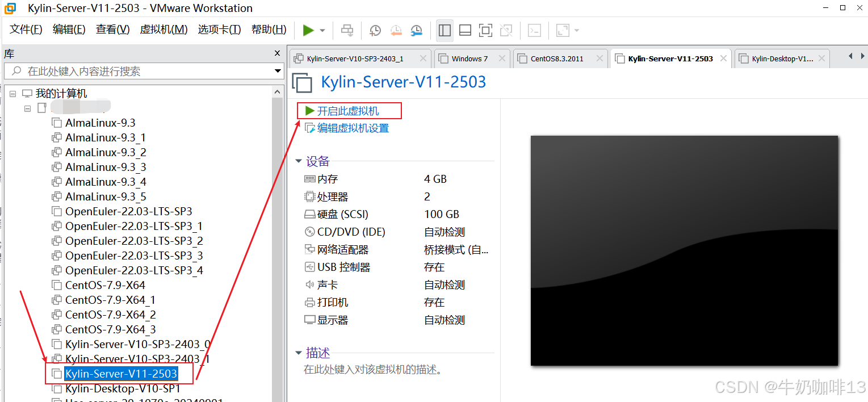Close the Windows 7 tab
Image resolution: width=868 pixels, height=402 pixels.
coord(501,58)
